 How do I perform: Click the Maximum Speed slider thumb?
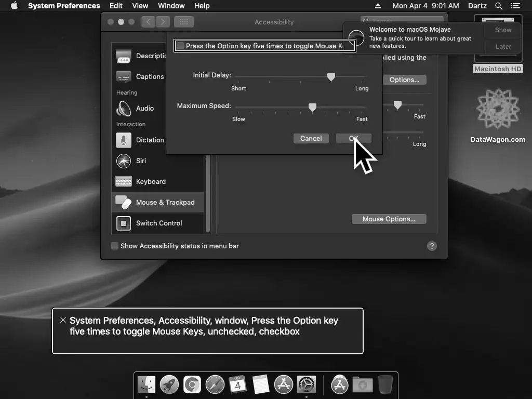click(x=312, y=108)
